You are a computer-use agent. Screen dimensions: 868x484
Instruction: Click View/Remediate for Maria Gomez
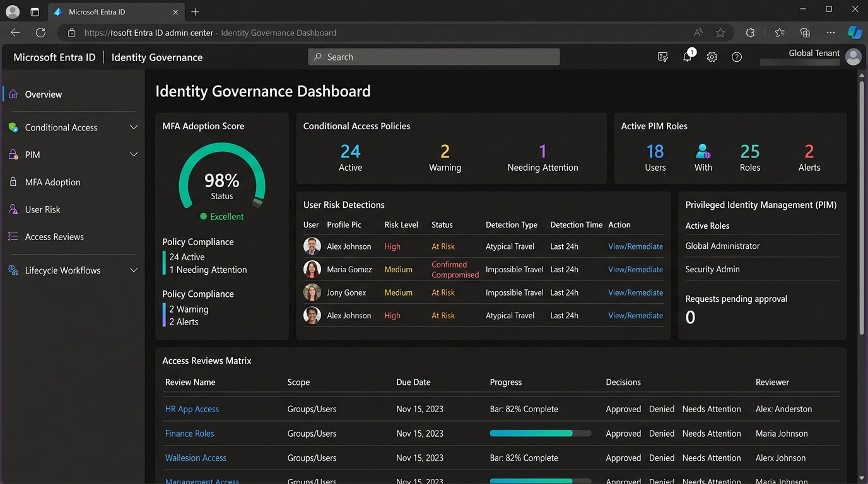pyautogui.click(x=635, y=269)
